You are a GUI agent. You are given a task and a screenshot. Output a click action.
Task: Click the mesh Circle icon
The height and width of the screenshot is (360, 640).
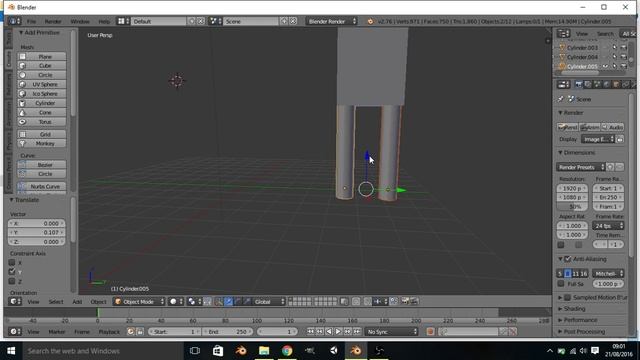tap(22, 75)
